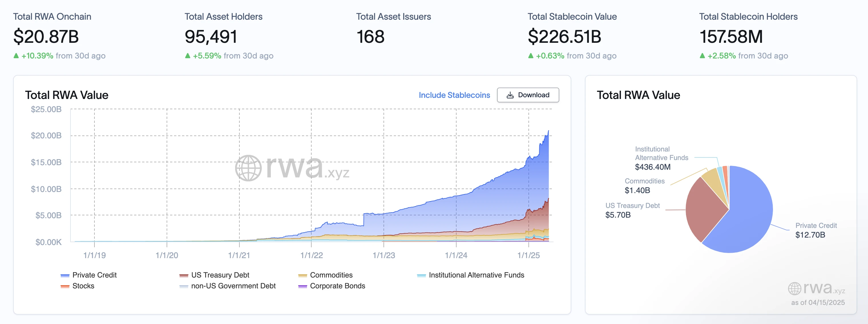Click the green arrow under Total Stablecoin Value

(530, 56)
